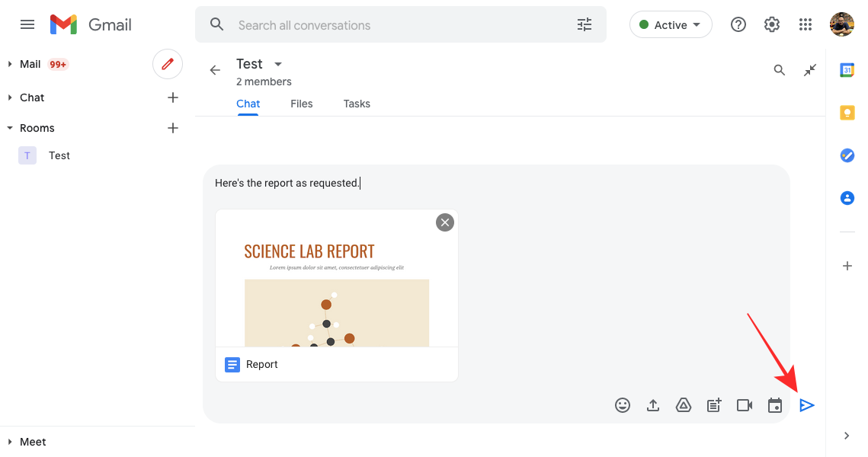Screen dimensions: 868x457
Task: Expand the Mail section
Action: coord(10,64)
